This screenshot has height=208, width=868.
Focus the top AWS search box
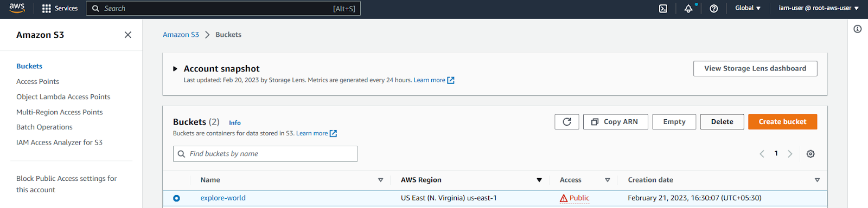[x=223, y=8]
